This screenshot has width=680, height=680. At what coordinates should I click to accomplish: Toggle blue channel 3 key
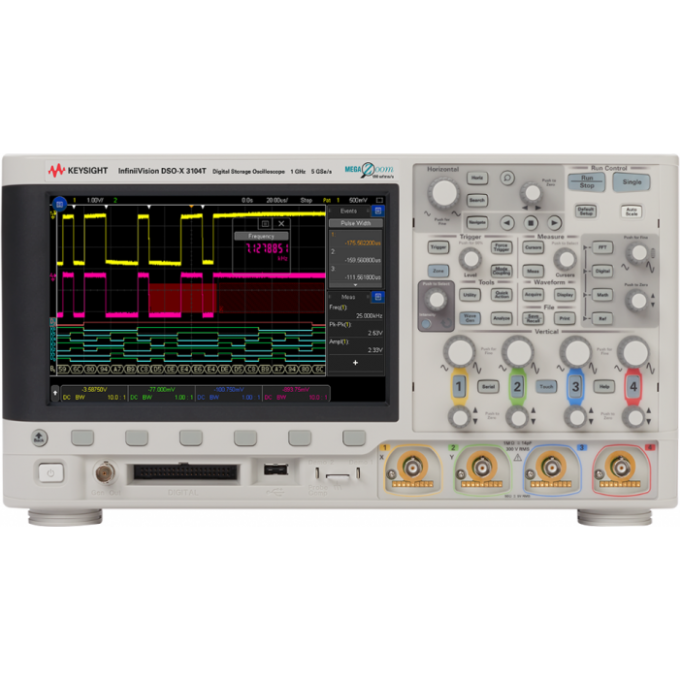[x=575, y=386]
